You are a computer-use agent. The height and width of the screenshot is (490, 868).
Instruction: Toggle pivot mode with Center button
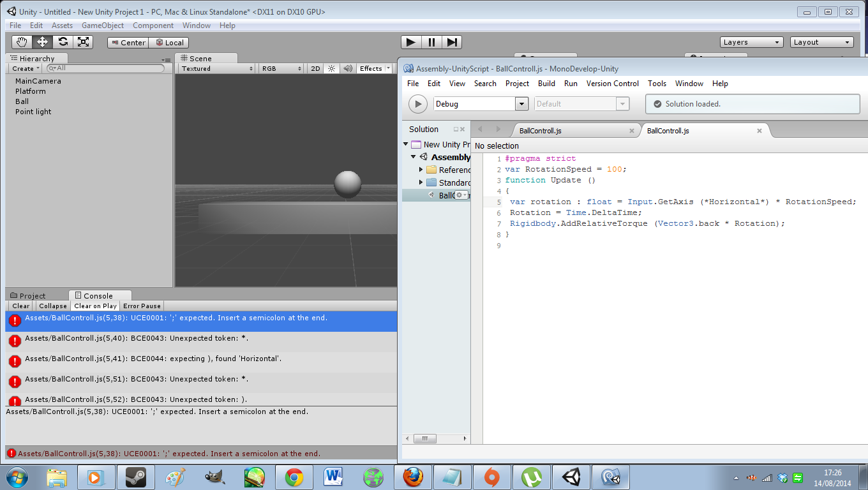click(128, 43)
